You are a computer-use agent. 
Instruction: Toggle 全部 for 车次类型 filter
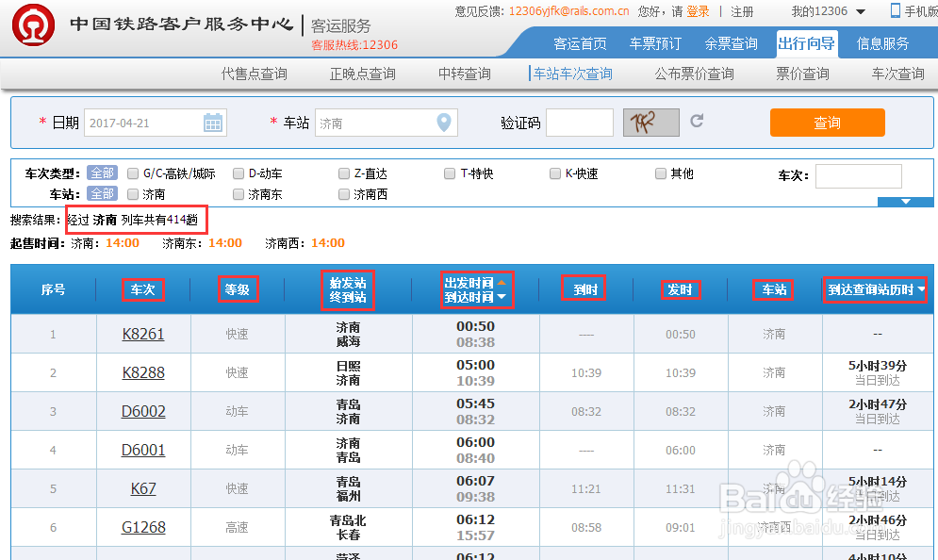tap(102, 173)
